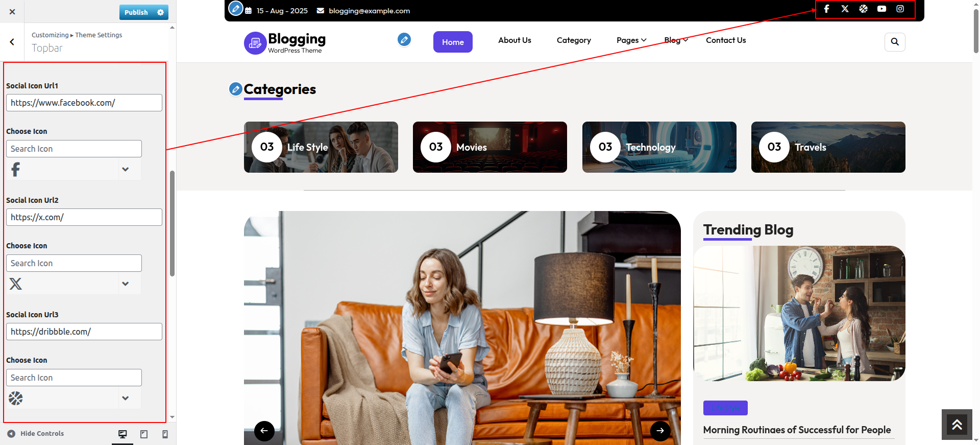Expand the X icon chooser dropdown
Screen dimensions: 980x445
coord(125,284)
